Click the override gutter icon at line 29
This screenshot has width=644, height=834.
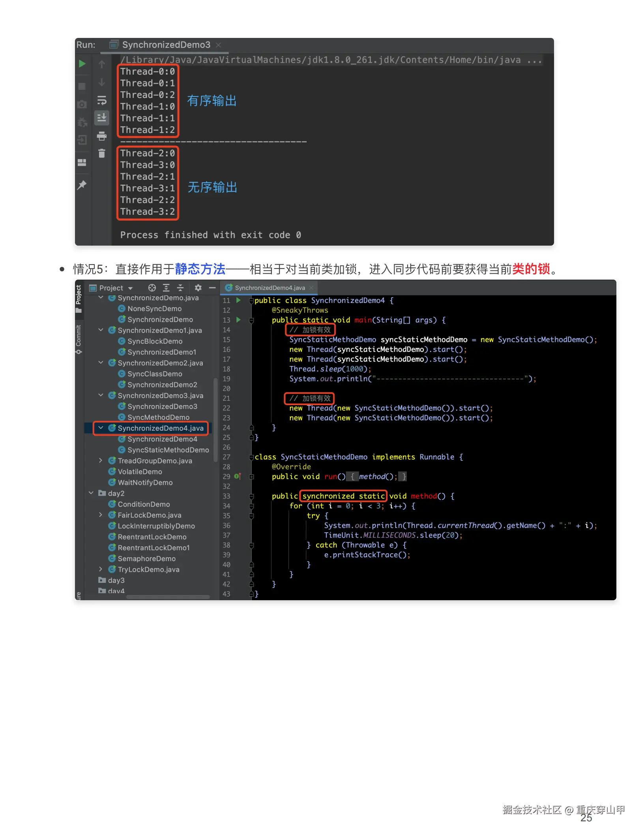[238, 476]
